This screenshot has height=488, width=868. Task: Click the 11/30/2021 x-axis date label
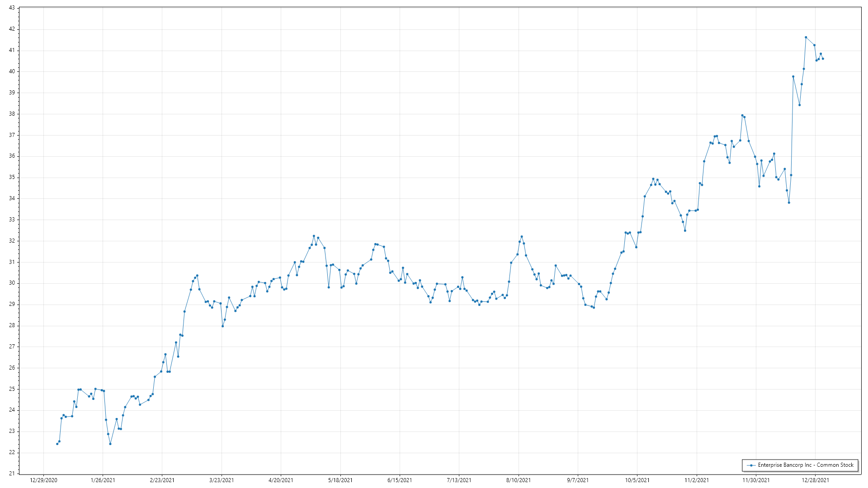756,480
